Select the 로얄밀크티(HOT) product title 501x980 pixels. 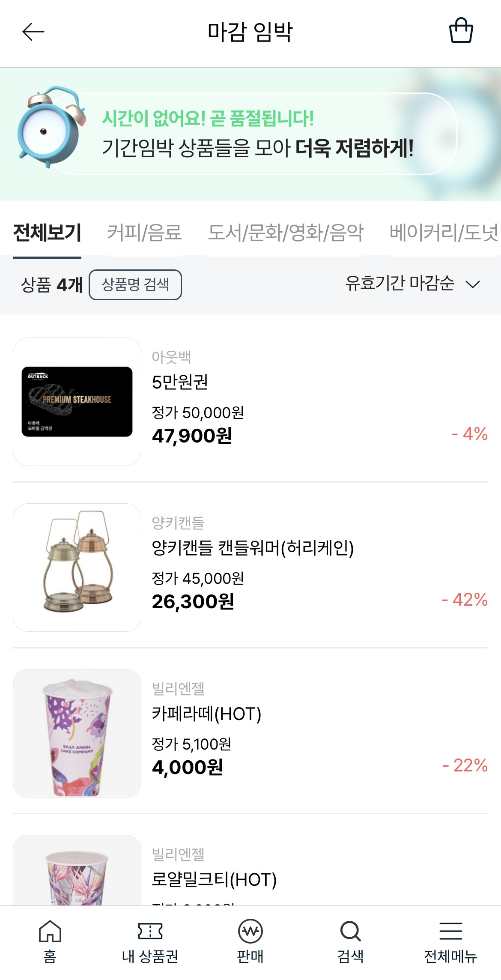(214, 879)
